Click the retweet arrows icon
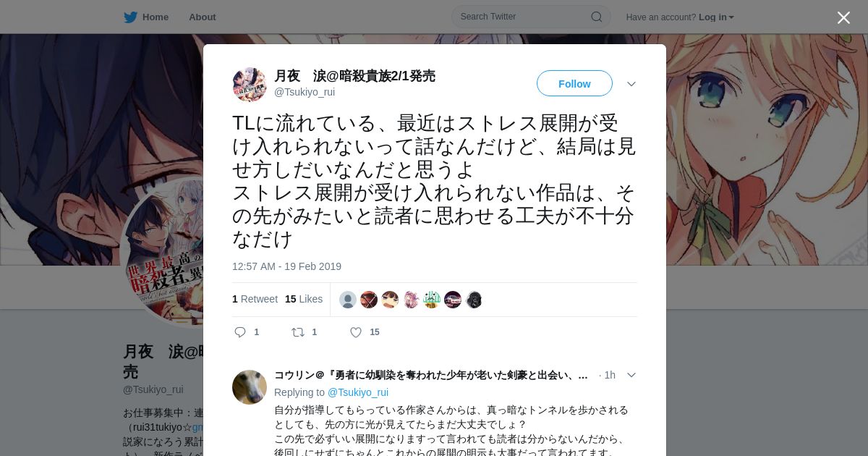This screenshot has width=868, height=456. click(298, 332)
